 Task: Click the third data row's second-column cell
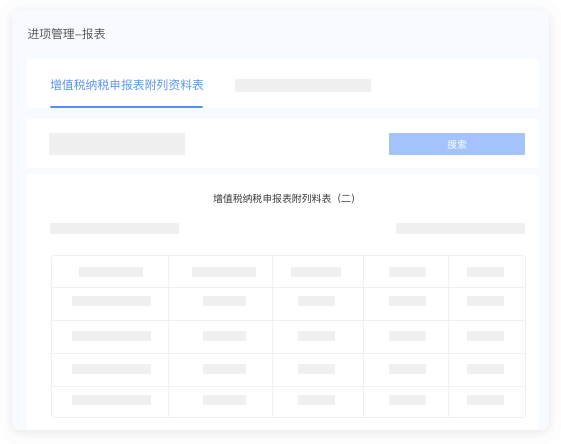click(x=220, y=370)
